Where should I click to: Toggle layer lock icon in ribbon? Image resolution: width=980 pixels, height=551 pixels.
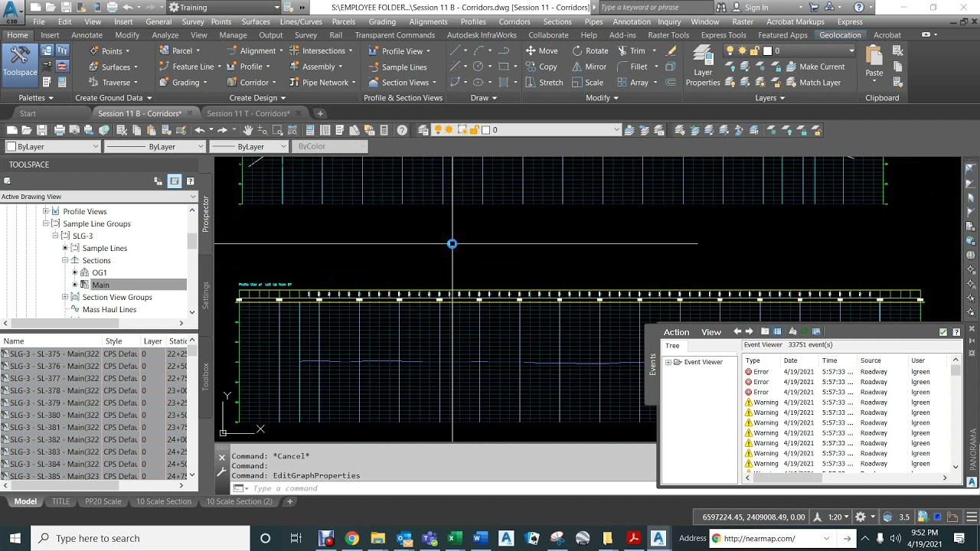click(x=754, y=51)
